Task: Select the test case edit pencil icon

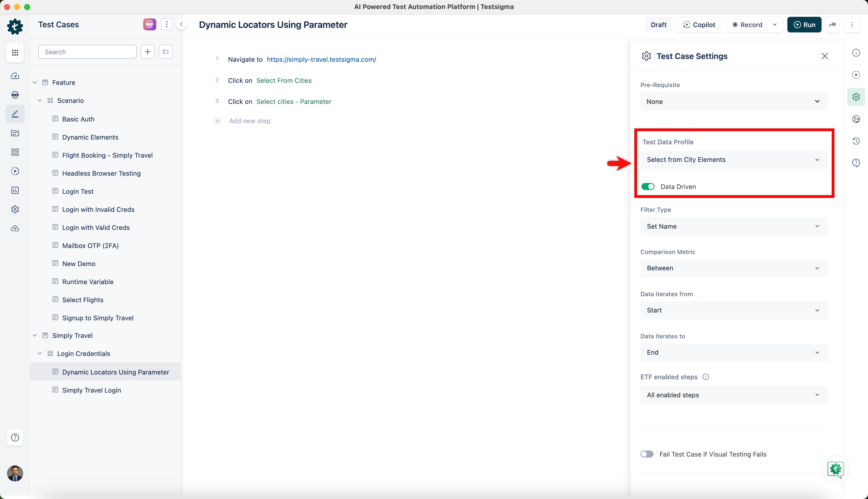Action: coord(15,114)
